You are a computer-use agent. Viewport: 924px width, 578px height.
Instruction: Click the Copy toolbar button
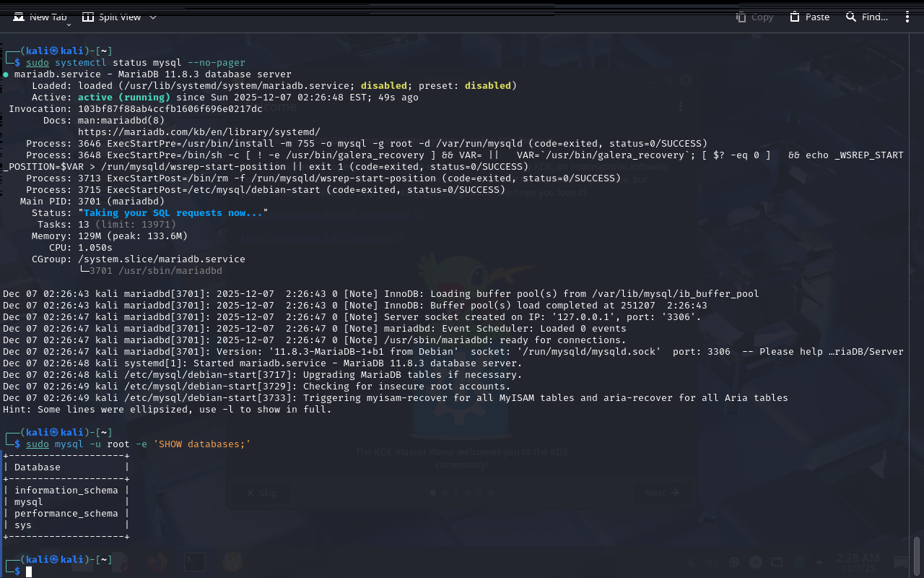754,17
